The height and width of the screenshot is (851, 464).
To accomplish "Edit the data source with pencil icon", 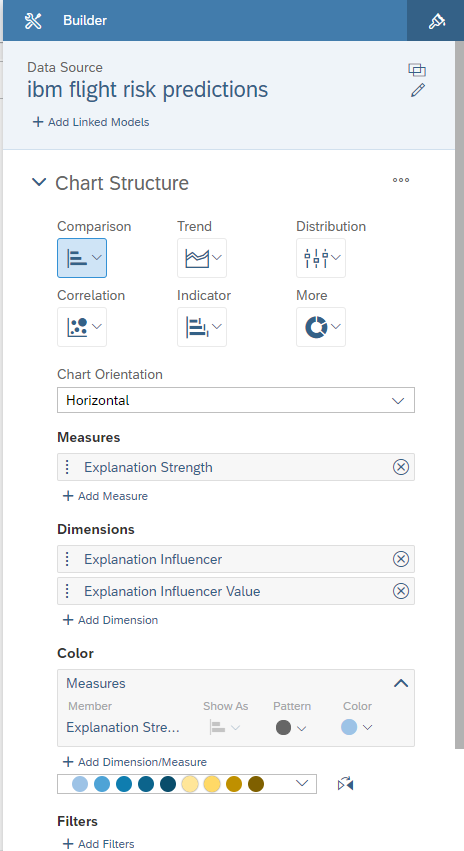I will 417,90.
